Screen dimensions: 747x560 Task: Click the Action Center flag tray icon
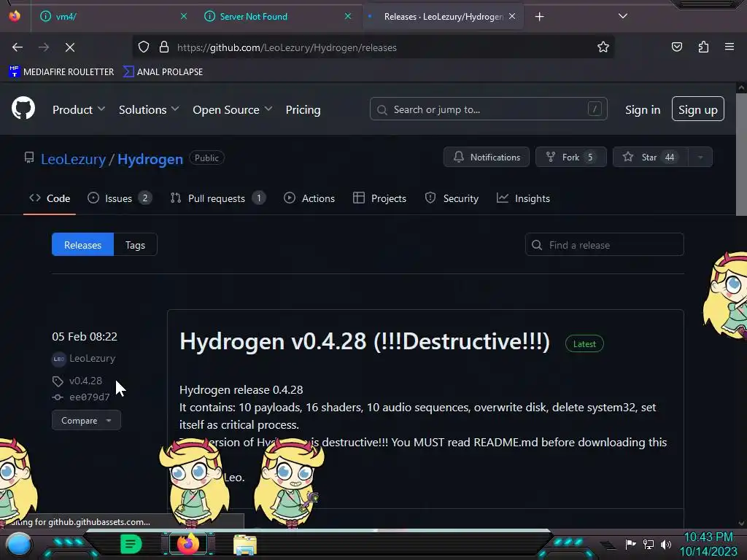[631, 544]
